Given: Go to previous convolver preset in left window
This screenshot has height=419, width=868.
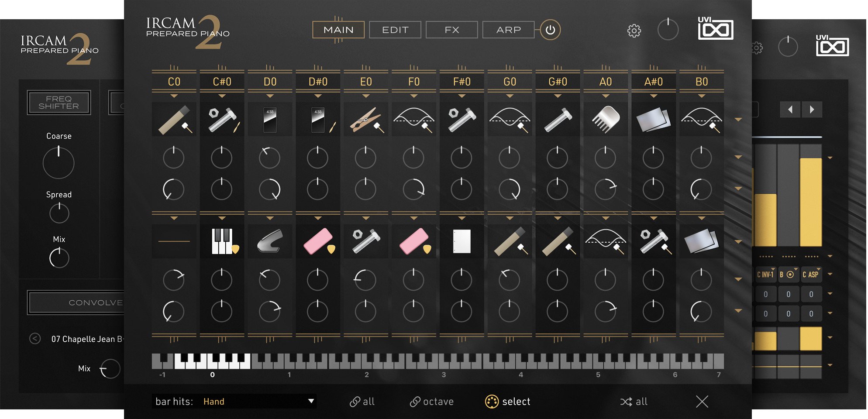Looking at the screenshot, I should click(35, 339).
